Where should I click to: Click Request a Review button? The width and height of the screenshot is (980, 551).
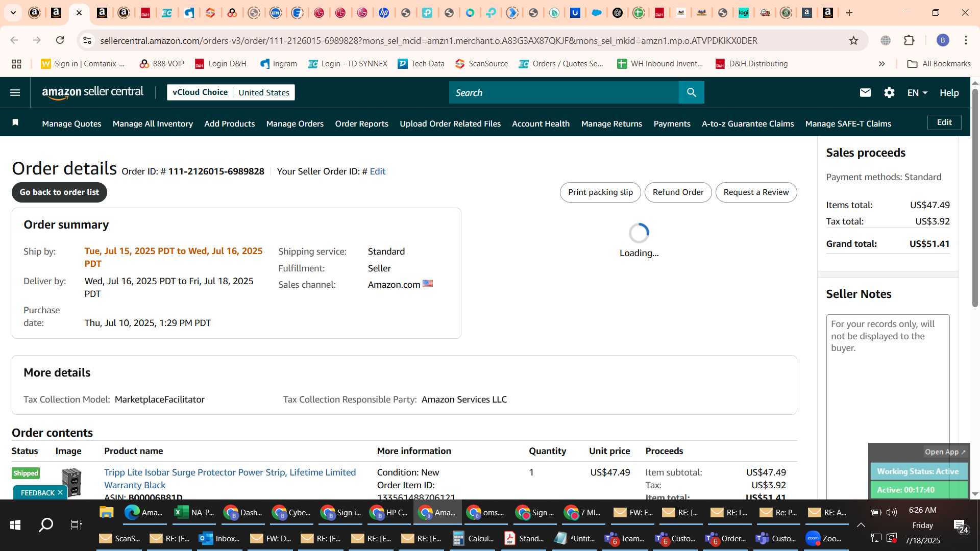[756, 192]
